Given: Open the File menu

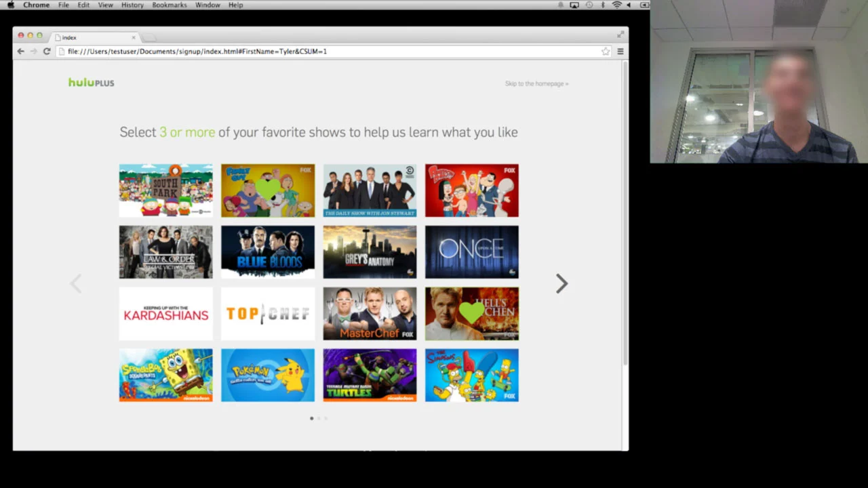Looking at the screenshot, I should 63,5.
